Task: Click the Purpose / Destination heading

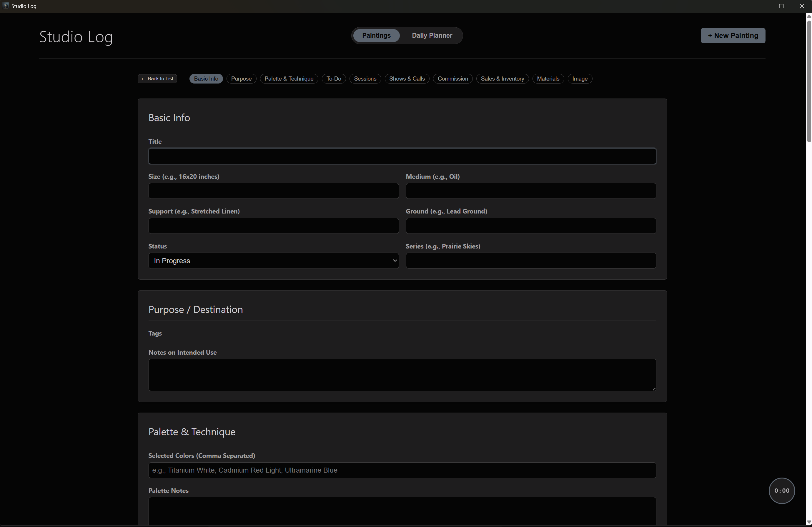Action: pos(195,310)
